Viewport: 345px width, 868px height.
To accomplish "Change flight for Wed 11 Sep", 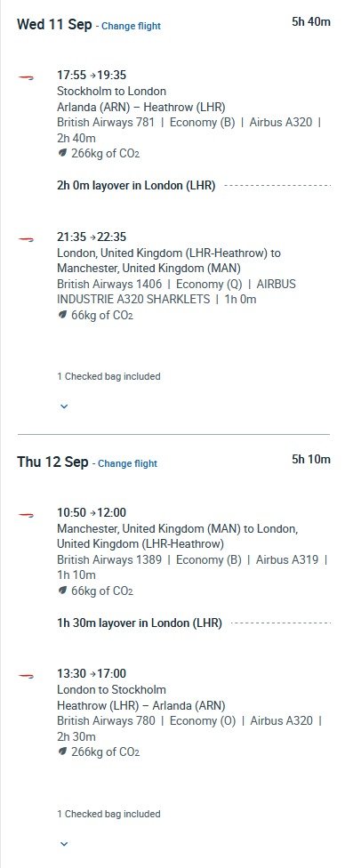I will point(132,26).
